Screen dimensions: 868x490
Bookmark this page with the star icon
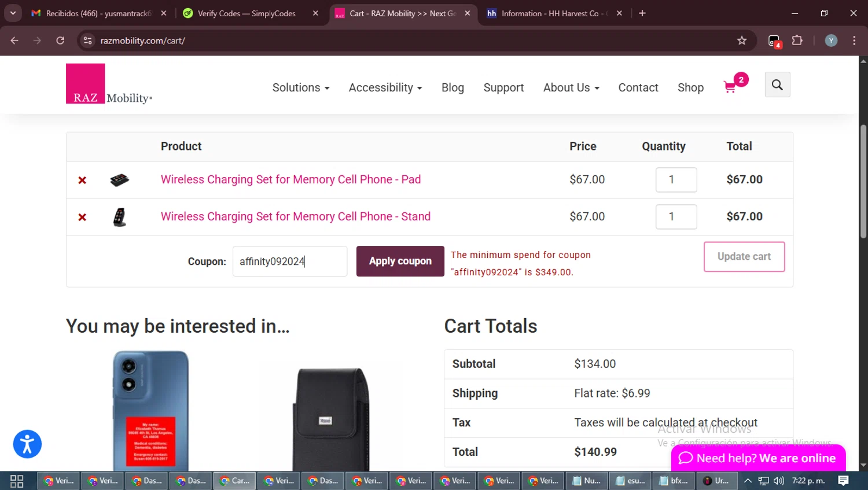742,40
